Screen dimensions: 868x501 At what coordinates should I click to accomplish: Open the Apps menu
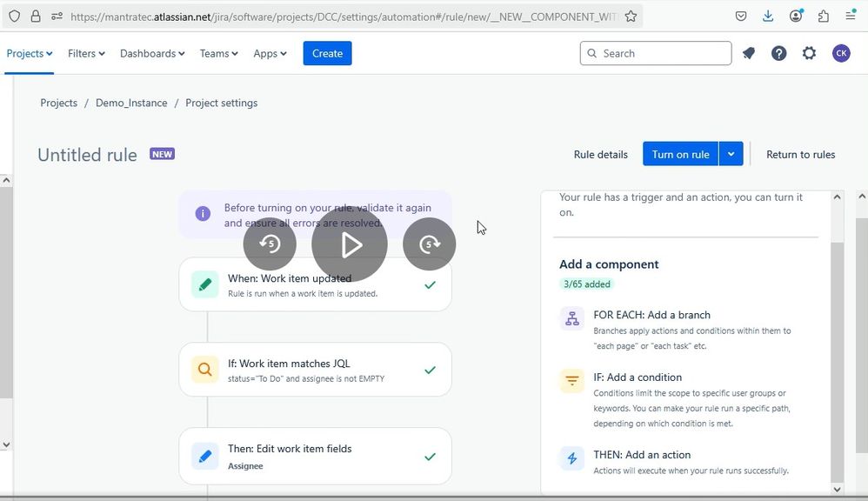pos(270,53)
